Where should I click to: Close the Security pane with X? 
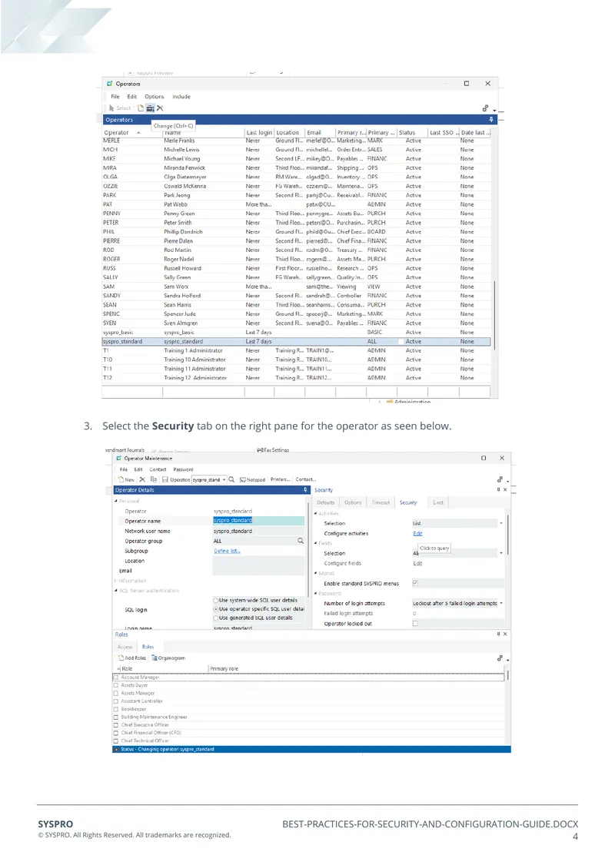[505, 490]
